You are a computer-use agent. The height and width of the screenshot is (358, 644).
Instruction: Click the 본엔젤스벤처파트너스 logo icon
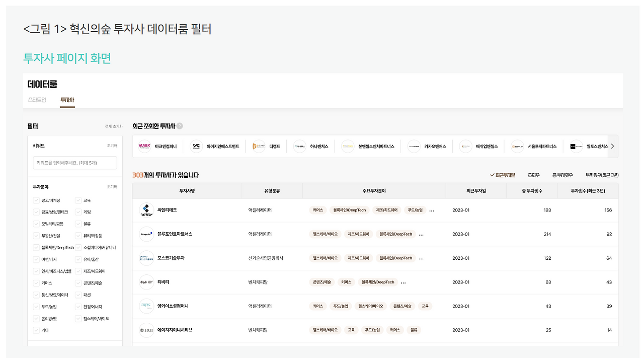(x=348, y=147)
